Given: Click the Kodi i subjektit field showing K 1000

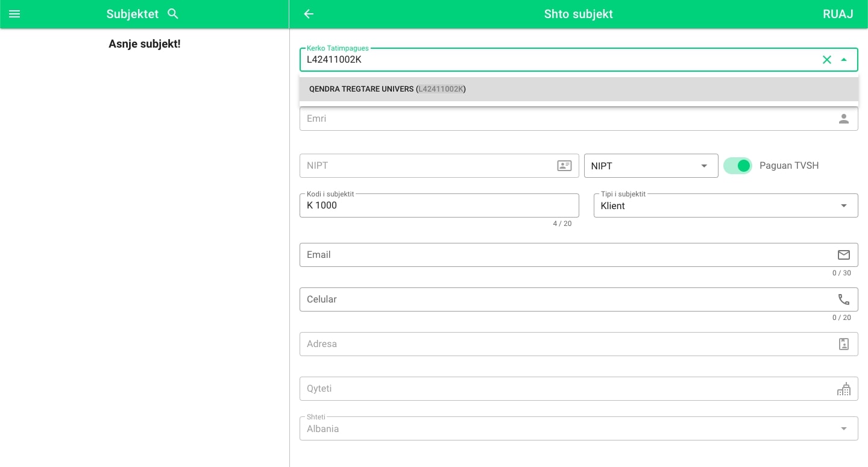Looking at the screenshot, I should pyautogui.click(x=422, y=205).
